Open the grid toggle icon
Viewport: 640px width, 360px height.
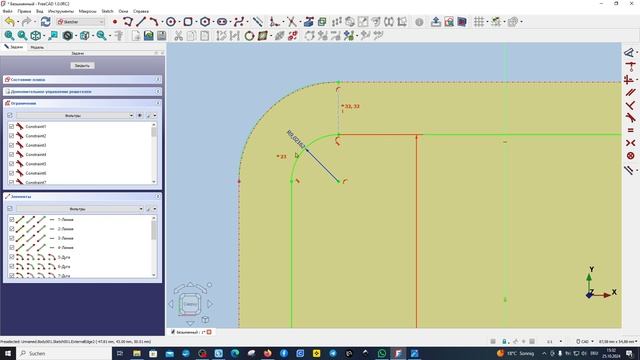point(479,22)
